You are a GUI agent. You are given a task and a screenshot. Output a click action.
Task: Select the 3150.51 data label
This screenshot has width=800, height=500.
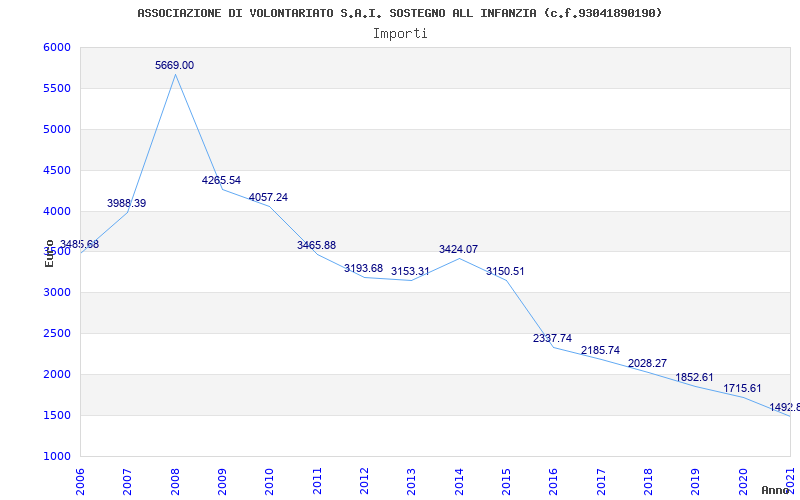[x=505, y=271]
